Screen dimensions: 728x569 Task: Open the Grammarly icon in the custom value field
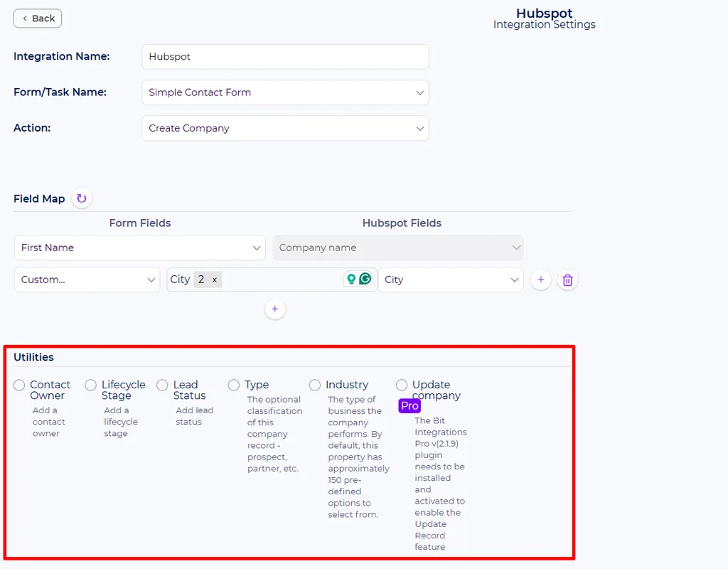pyautogui.click(x=365, y=279)
